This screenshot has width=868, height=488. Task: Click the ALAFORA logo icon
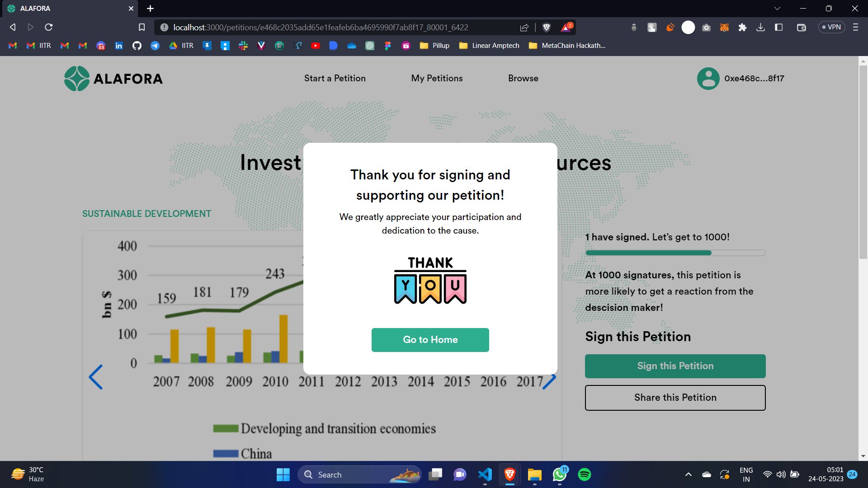pyautogui.click(x=77, y=79)
